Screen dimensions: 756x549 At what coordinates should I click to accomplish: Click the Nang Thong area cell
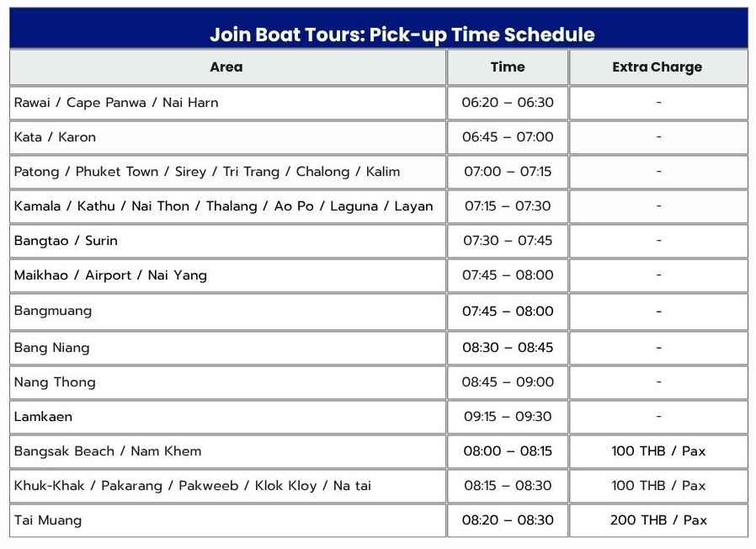pos(55,382)
